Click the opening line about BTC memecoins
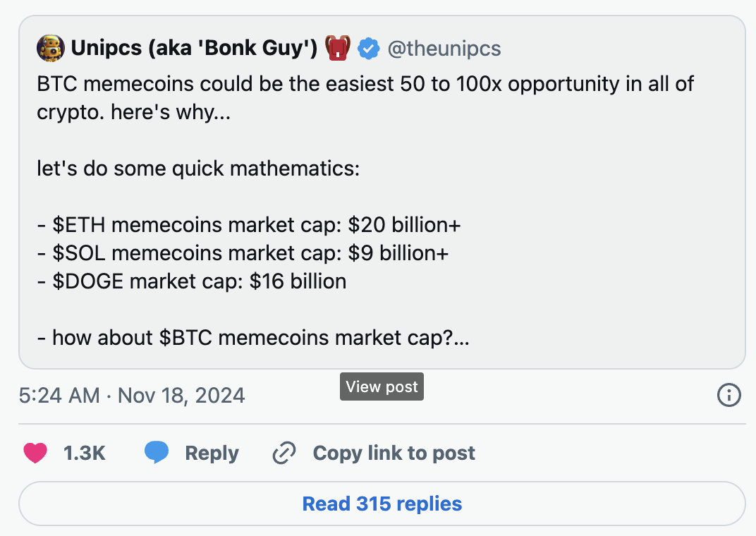Screen dimensions: 756x536 (365, 98)
